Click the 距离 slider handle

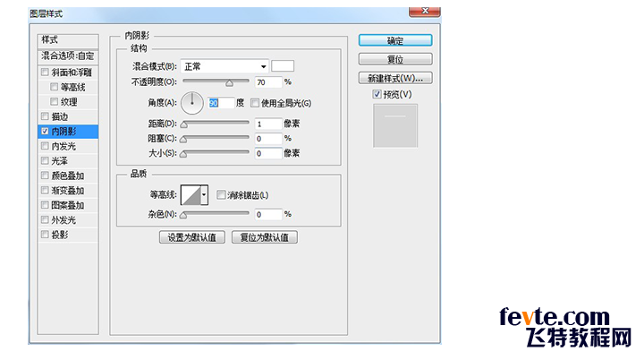pos(184,124)
